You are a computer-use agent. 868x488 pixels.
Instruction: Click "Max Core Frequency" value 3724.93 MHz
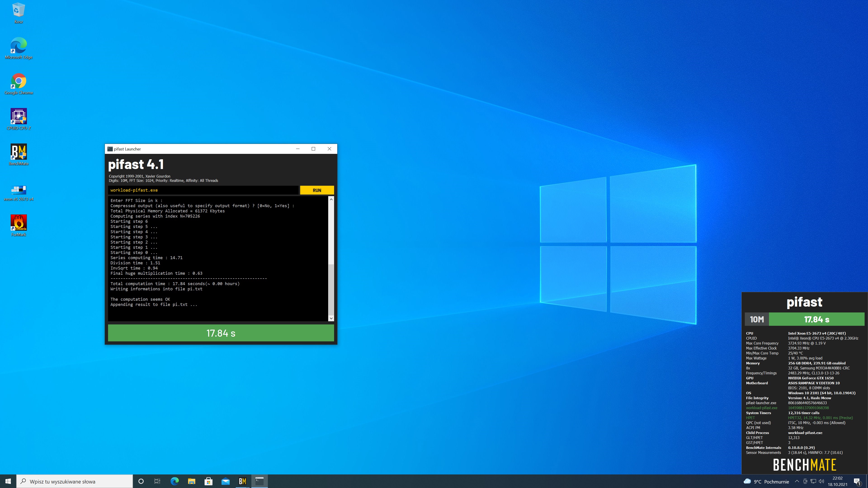[807, 343]
